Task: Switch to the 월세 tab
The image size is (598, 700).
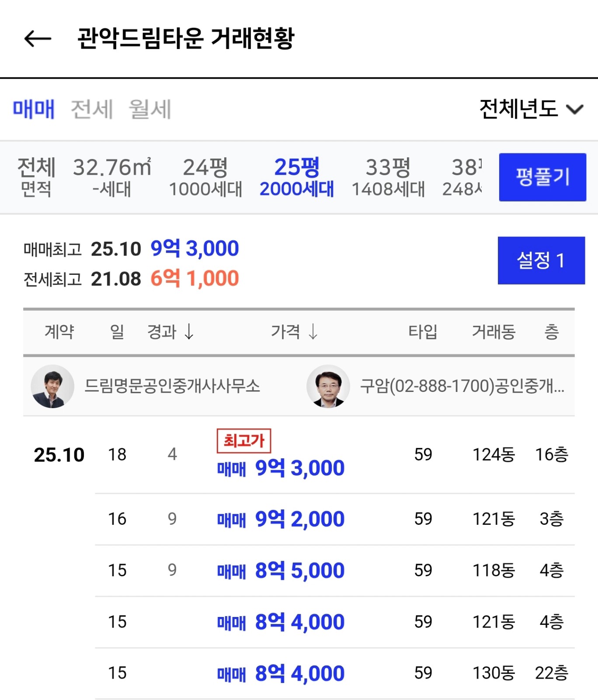Action: (149, 109)
